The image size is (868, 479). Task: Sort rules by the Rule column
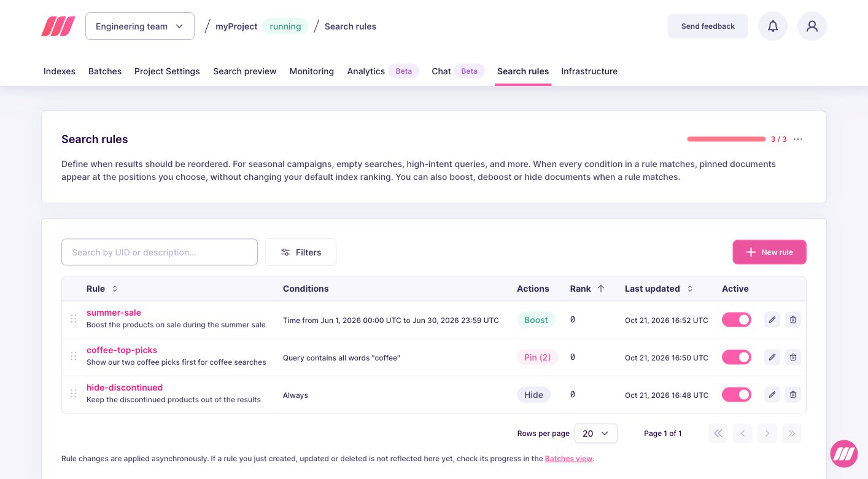[x=102, y=289]
